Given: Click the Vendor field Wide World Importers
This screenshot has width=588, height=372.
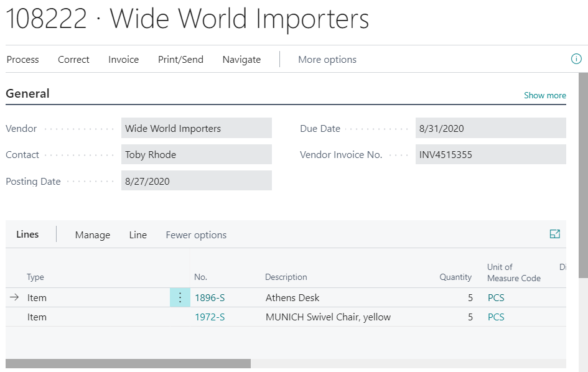Looking at the screenshot, I should click(197, 128).
